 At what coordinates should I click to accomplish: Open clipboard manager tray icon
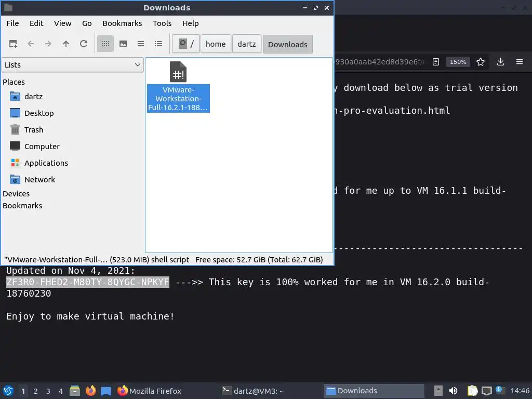[x=472, y=391]
